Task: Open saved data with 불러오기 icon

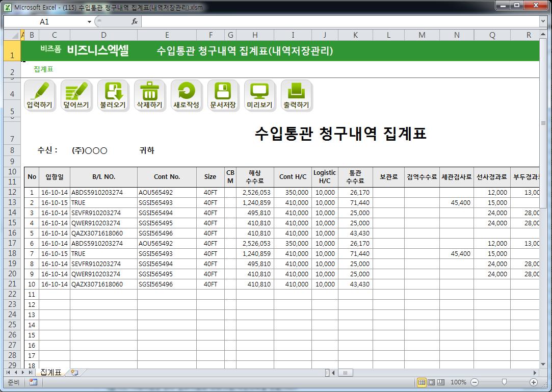Action: [x=113, y=95]
